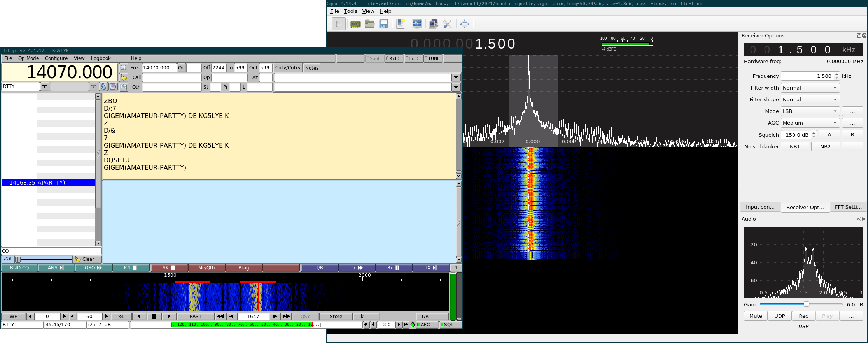Open Gqrx I/O device configuration icon

(x=355, y=24)
